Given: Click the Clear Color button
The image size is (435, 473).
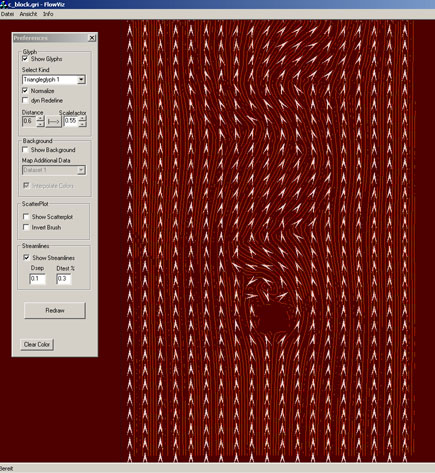Looking at the screenshot, I should 37,344.
